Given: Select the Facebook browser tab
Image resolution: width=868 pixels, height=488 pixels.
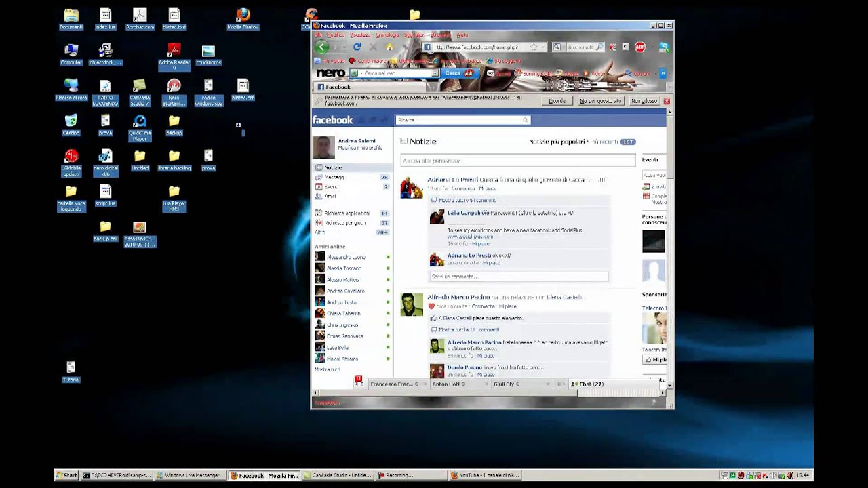Looking at the screenshot, I should (371, 87).
